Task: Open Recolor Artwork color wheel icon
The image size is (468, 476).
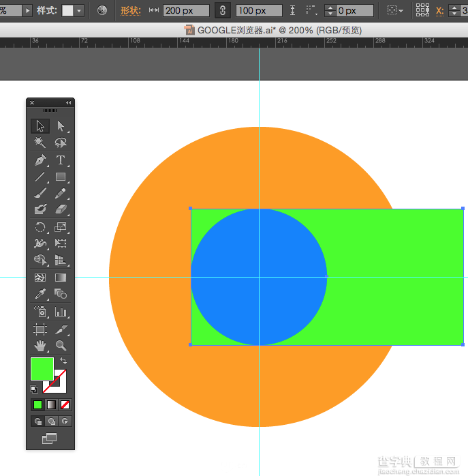Action: [102, 10]
